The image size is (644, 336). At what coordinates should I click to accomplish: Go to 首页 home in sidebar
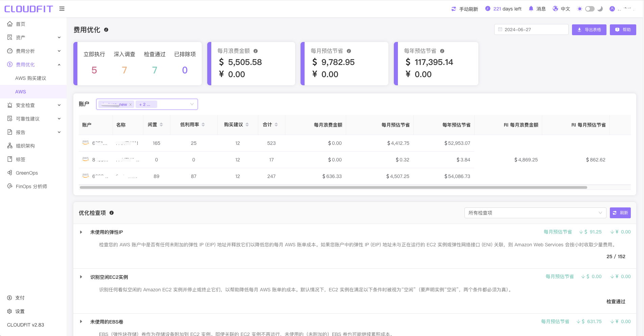pos(33,24)
